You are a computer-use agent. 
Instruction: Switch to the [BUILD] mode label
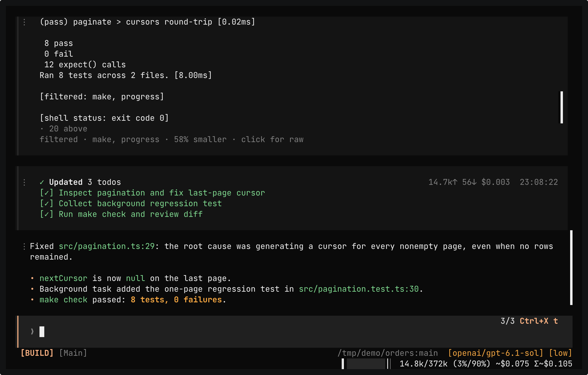coord(37,353)
